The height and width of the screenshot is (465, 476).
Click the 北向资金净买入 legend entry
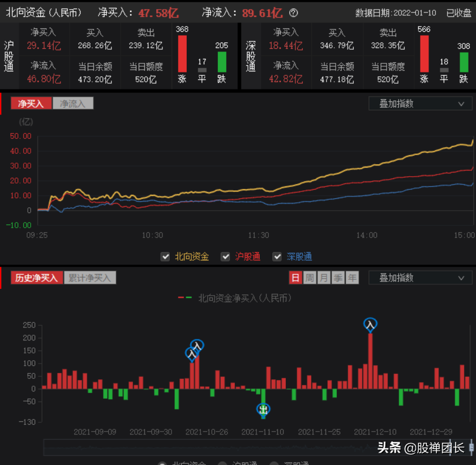tap(235, 298)
